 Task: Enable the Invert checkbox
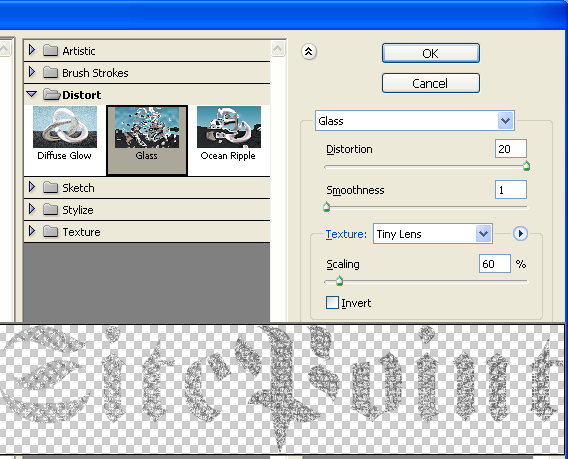click(332, 302)
